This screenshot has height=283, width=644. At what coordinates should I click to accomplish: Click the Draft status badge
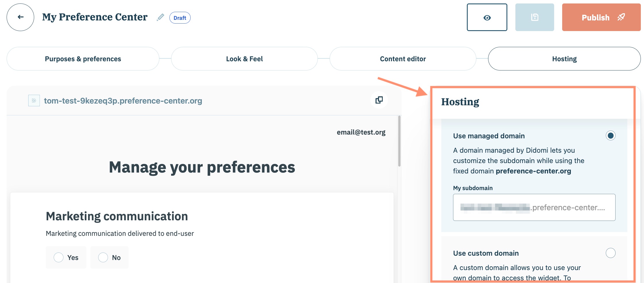click(180, 18)
